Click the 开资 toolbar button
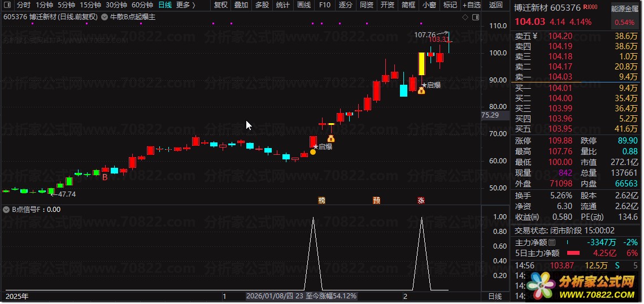This screenshot has width=644, height=304. point(388,5)
